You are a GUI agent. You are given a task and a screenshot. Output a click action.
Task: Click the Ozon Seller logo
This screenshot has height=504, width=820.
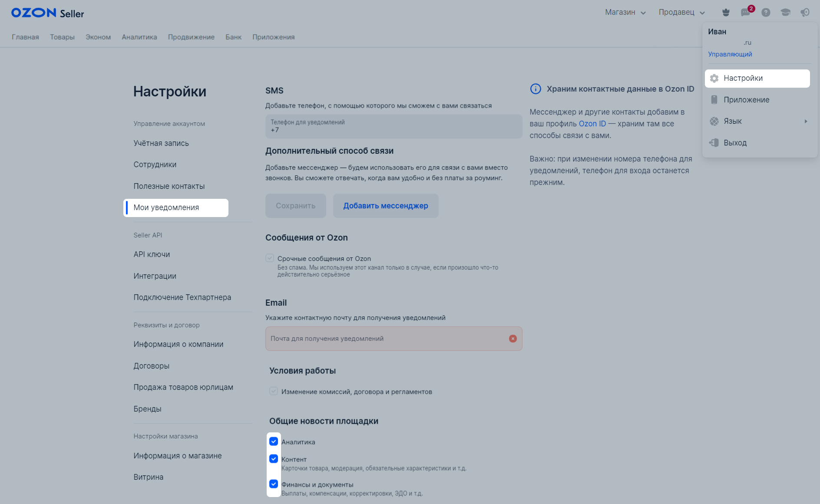tap(47, 13)
